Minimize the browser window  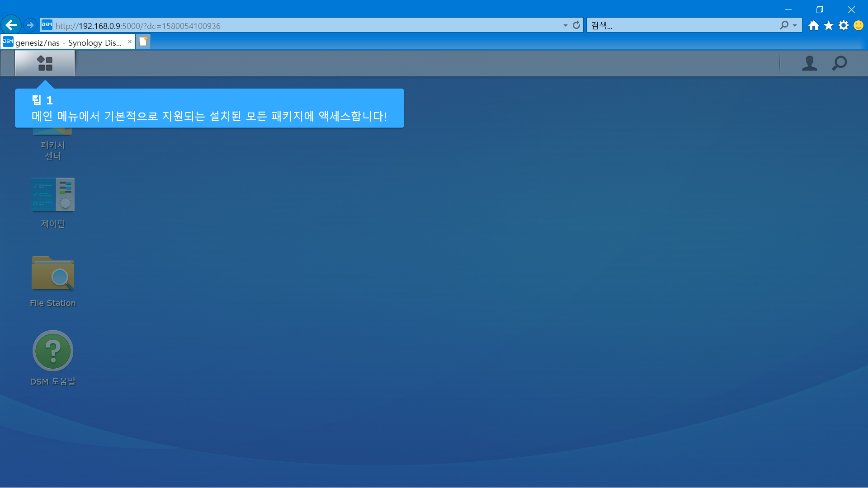point(788,9)
